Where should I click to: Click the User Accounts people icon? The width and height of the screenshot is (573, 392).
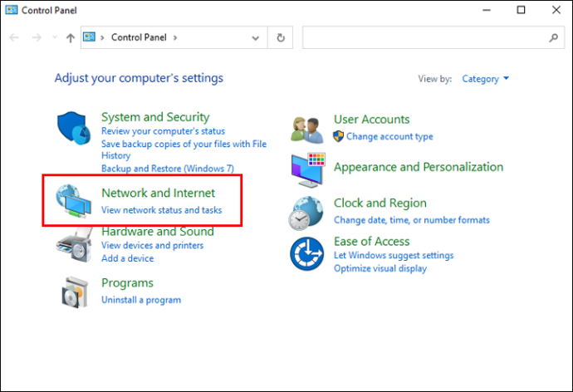coord(307,128)
